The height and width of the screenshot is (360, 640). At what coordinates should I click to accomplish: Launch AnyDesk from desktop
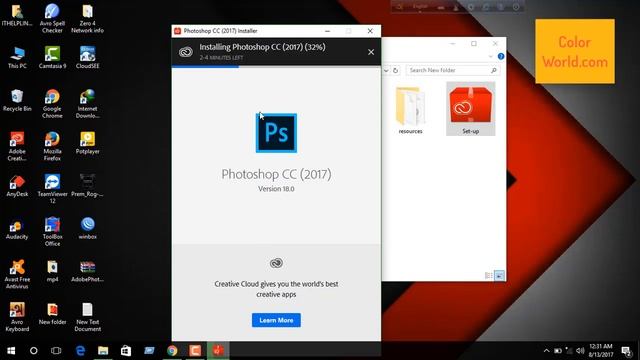[x=17, y=186]
